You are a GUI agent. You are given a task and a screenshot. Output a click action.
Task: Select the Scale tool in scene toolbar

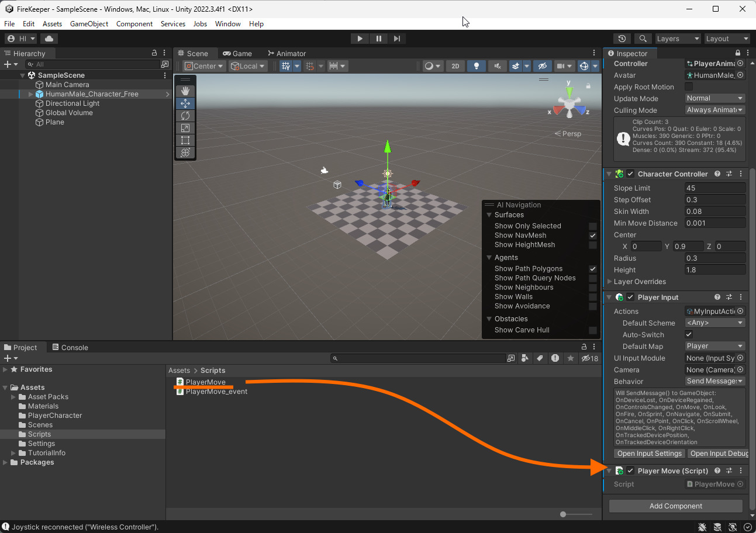tap(185, 128)
